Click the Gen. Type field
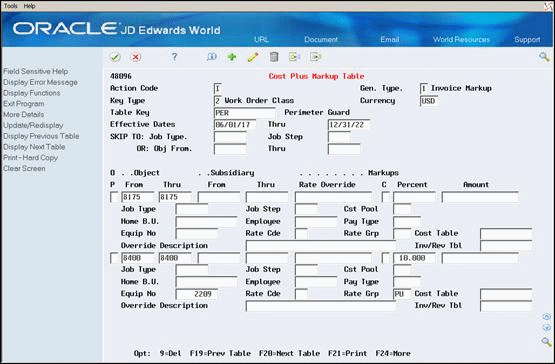This screenshot has height=364, width=555. click(424, 89)
